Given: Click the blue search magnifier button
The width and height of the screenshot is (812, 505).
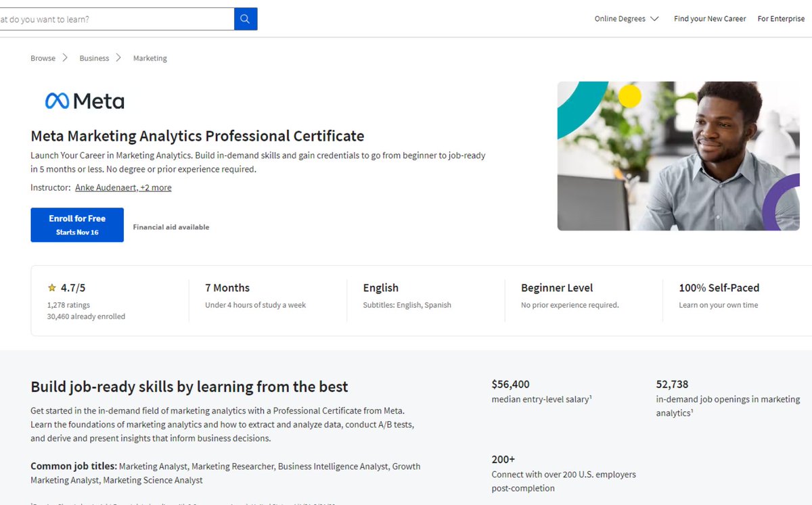Looking at the screenshot, I should (246, 19).
